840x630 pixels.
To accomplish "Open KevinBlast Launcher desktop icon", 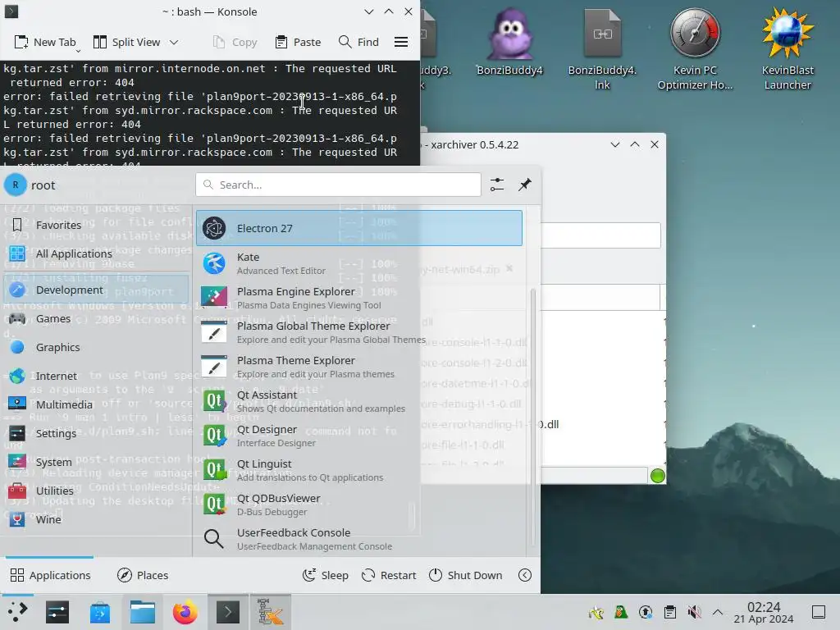I will click(x=787, y=49).
